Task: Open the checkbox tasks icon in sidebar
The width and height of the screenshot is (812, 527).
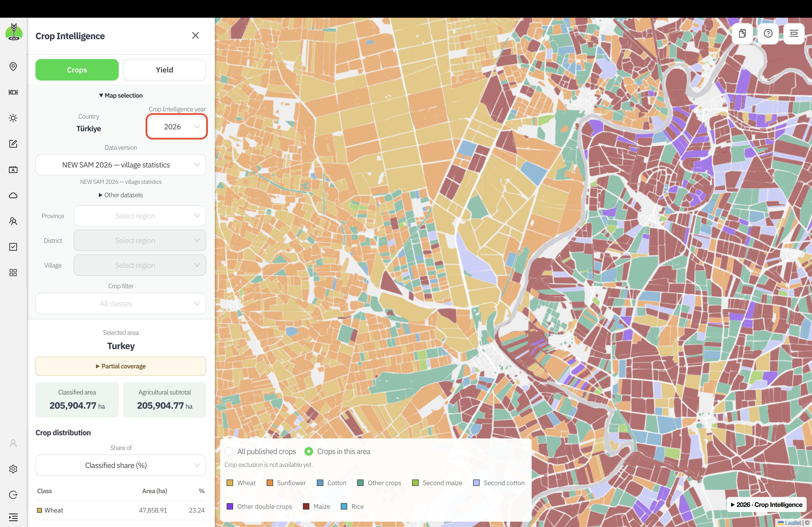Action: click(x=13, y=247)
